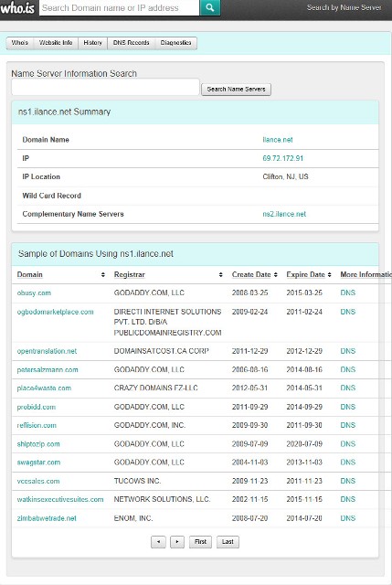Open the who.is logo home link
The image size is (392, 585).
point(17,8)
